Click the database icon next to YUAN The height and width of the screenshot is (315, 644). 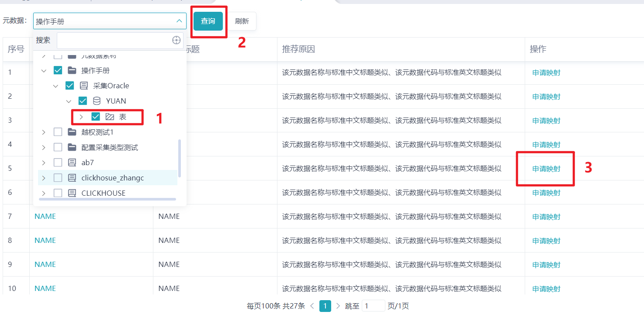click(x=97, y=101)
